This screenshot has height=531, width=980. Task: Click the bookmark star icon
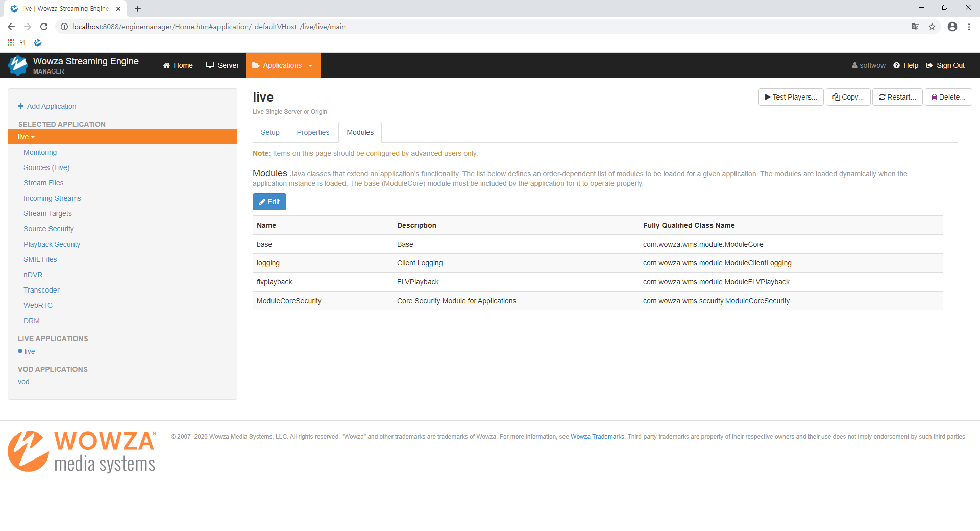coord(932,27)
